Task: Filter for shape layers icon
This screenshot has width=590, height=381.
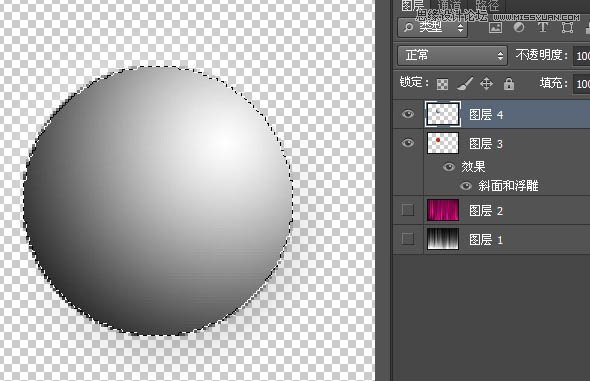Action: point(567,28)
